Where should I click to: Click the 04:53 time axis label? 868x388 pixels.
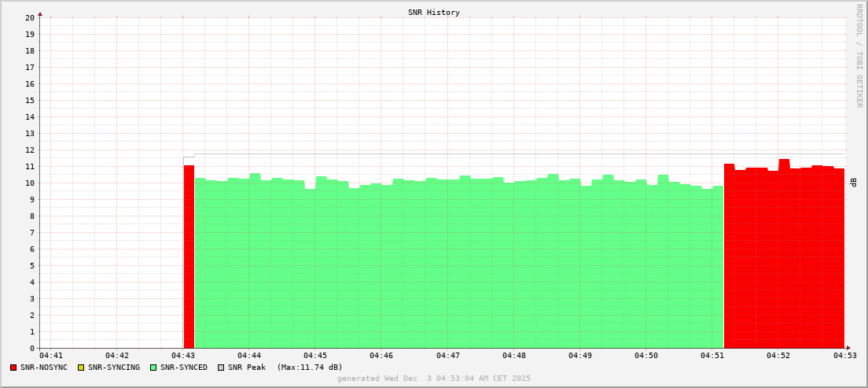tap(845, 357)
